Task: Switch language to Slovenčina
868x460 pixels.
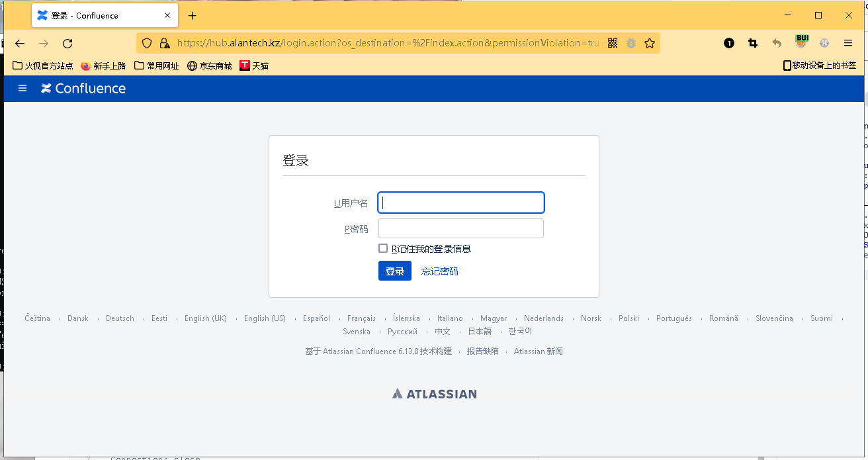Action: (774, 318)
